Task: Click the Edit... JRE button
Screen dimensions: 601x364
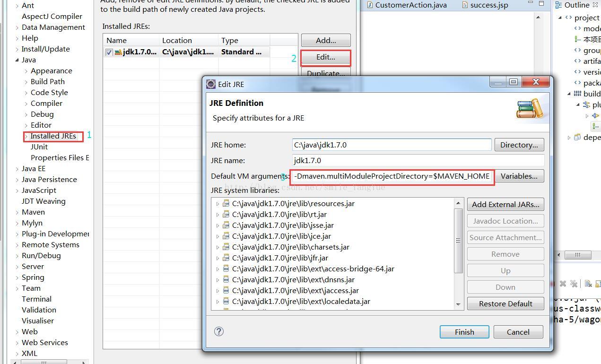Action: [x=326, y=57]
